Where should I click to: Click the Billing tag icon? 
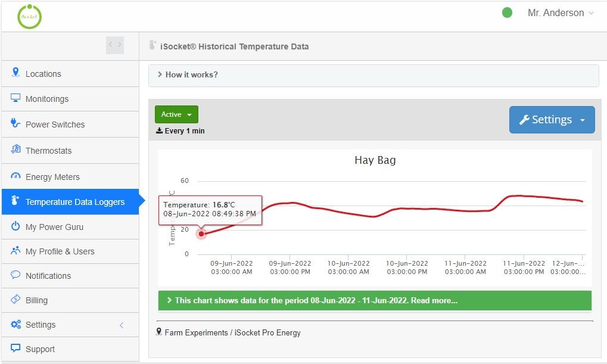15,299
